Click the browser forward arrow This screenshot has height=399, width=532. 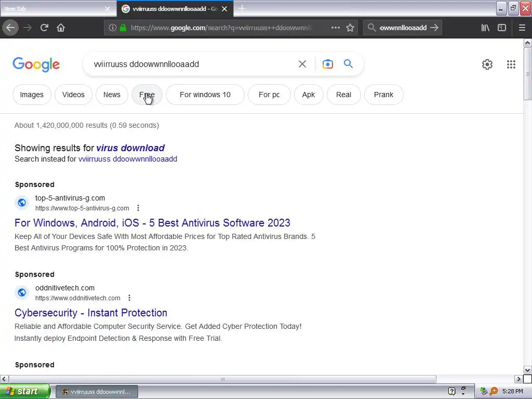point(28,28)
